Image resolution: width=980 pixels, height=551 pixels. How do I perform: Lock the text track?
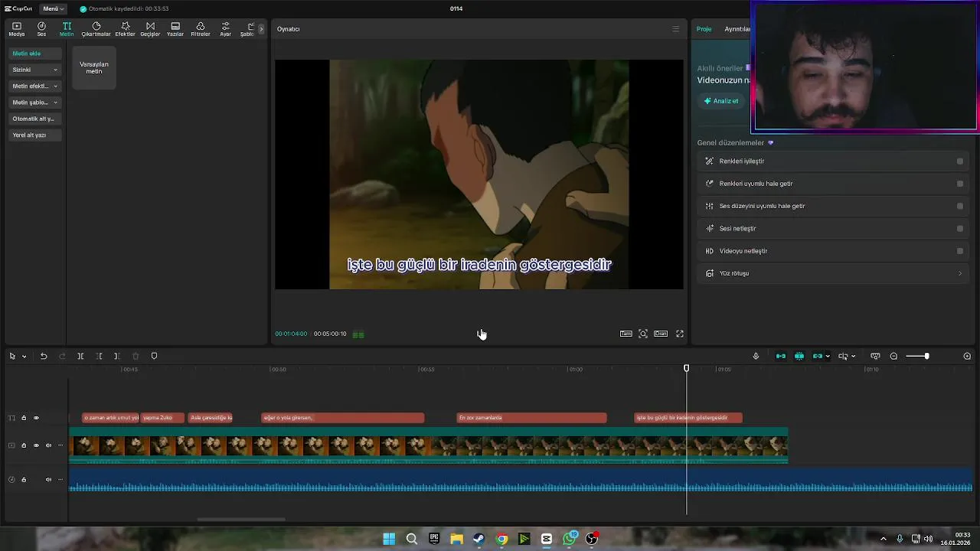24,418
